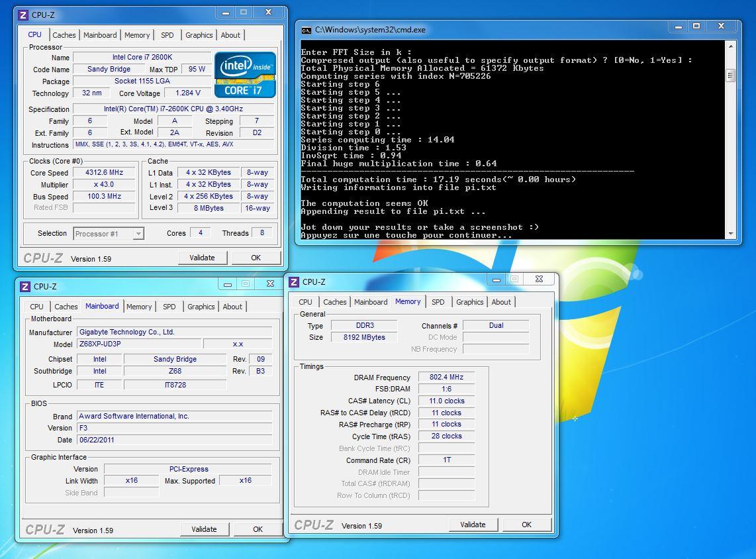Open SPD tab in Memory window
The height and width of the screenshot is (559, 756).
point(438,302)
